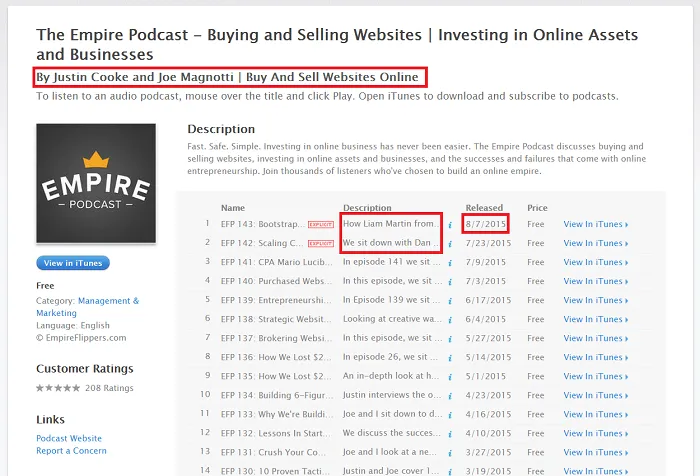Sort by the Name column header
Image resolution: width=700 pixels, height=476 pixels.
233,208
